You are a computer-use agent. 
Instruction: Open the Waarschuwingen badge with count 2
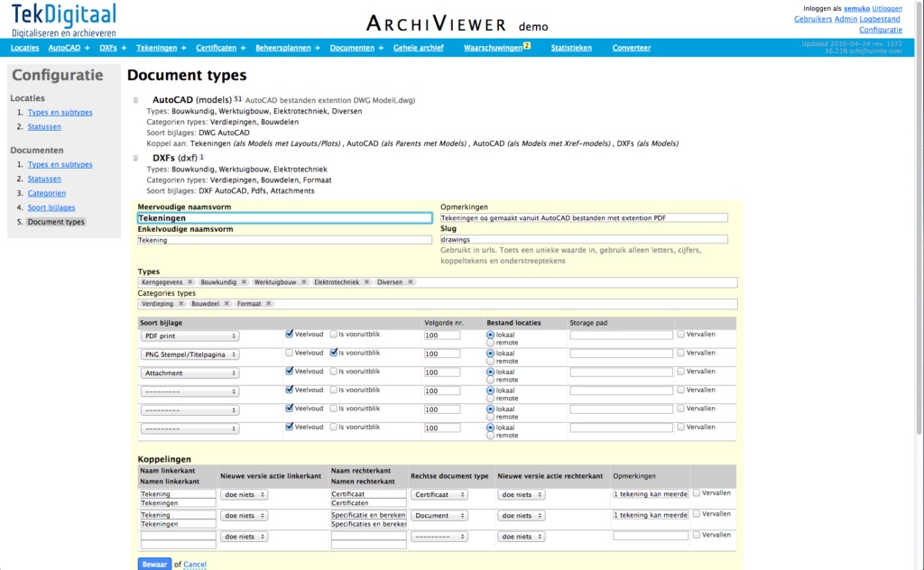pyautogui.click(x=527, y=45)
